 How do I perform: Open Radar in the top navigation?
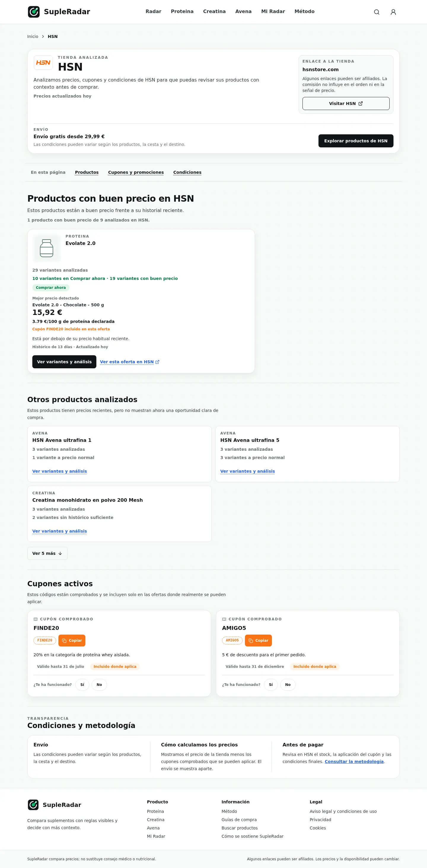click(153, 12)
